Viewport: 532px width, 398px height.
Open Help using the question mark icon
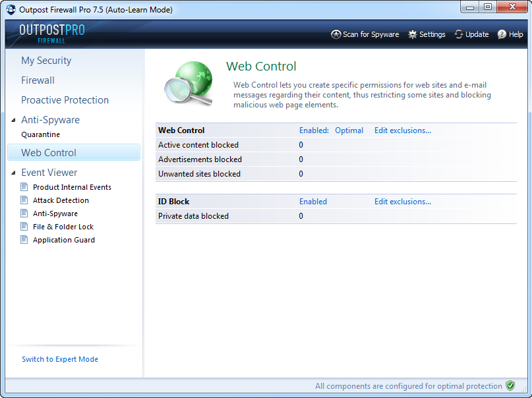click(x=502, y=34)
